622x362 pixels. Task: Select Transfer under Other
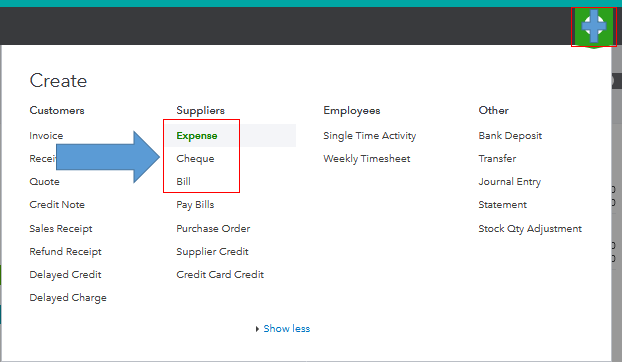click(x=497, y=159)
